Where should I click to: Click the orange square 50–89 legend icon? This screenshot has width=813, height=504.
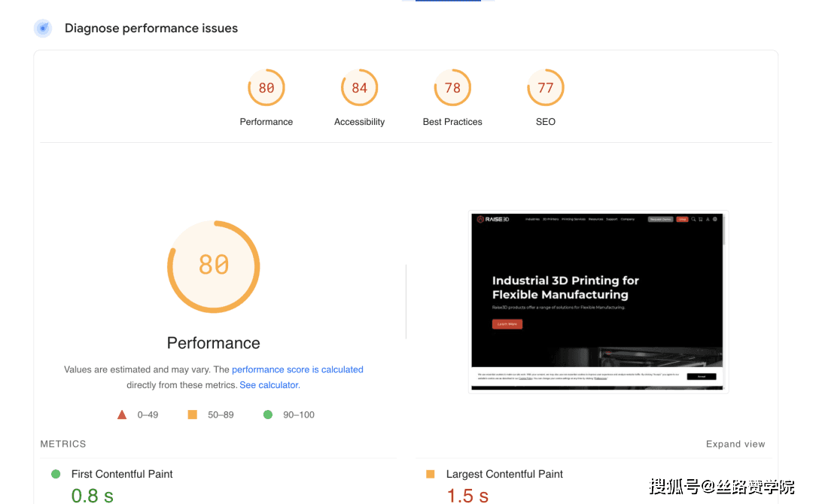point(193,414)
